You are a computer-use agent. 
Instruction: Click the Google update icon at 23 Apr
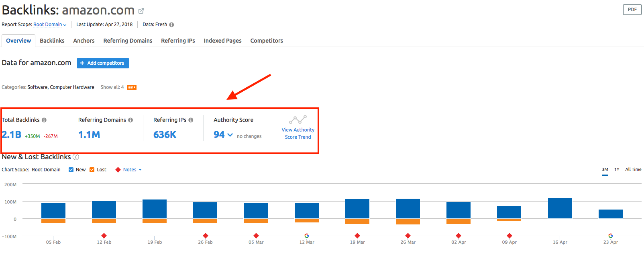(611, 236)
